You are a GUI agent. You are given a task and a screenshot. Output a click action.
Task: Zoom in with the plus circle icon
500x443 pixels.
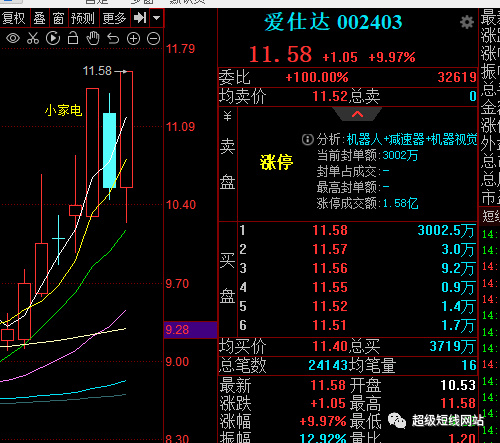click(133, 39)
